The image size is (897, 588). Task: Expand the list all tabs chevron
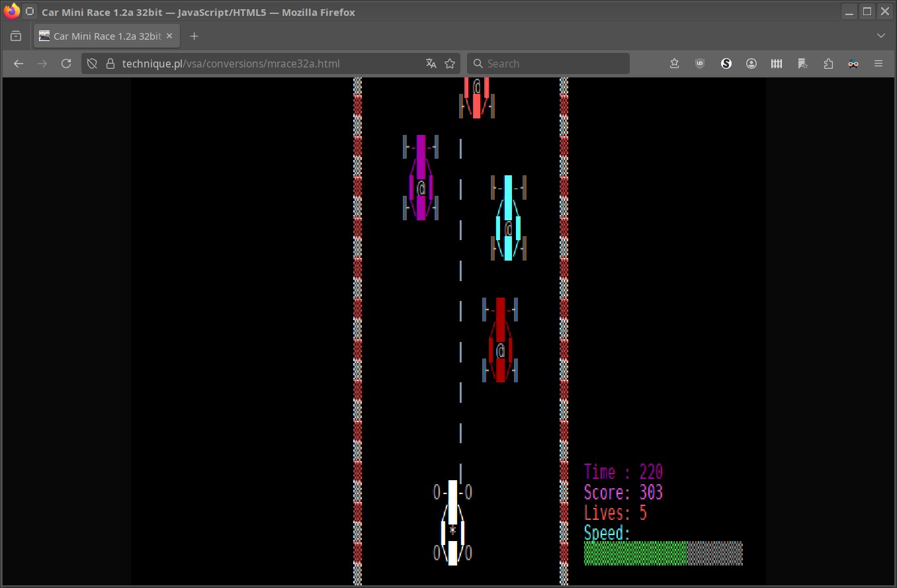point(881,36)
